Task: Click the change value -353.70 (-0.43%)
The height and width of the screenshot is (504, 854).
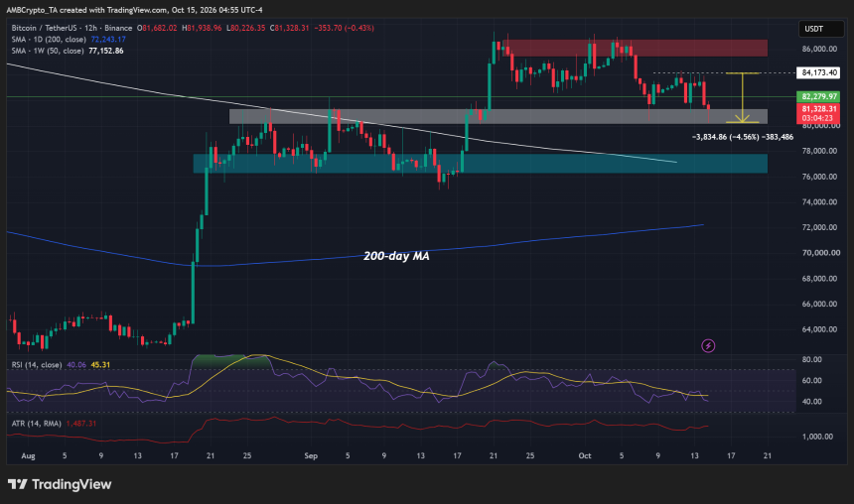Action: coord(345,28)
